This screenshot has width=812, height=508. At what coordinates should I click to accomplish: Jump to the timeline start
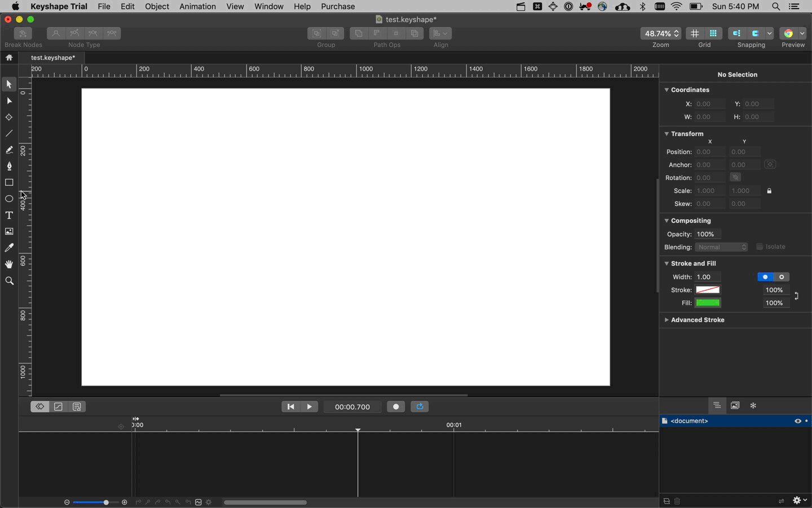(x=290, y=406)
